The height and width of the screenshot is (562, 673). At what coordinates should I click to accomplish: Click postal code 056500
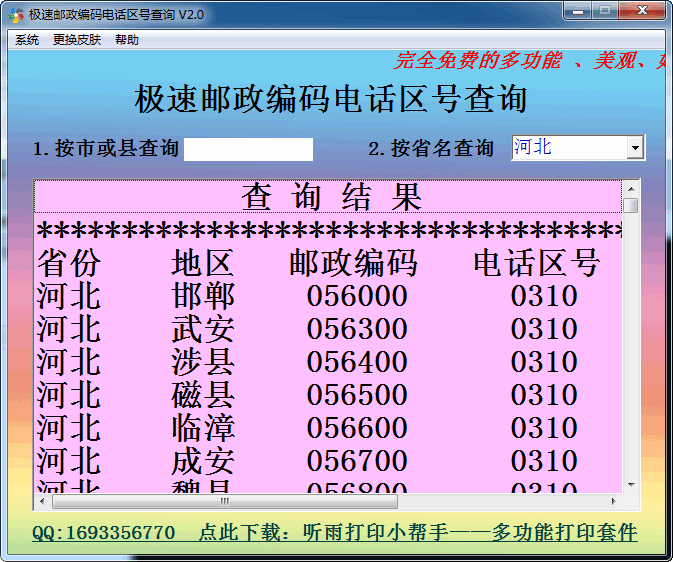[x=357, y=395]
